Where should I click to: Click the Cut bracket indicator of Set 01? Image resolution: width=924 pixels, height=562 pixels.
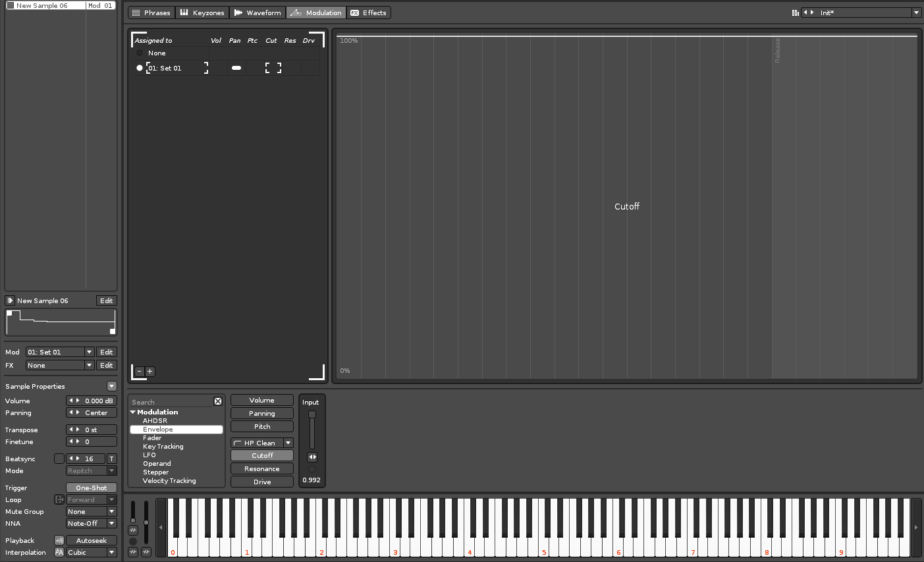[x=273, y=68]
